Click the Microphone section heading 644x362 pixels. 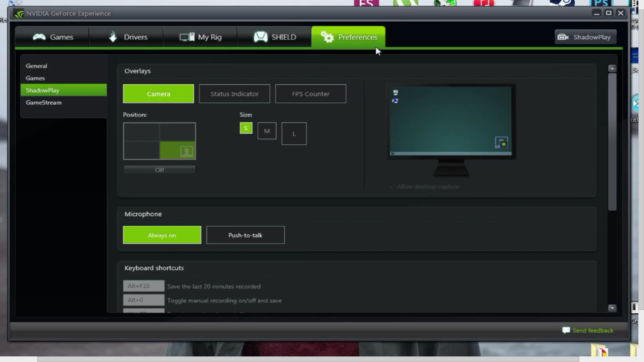(143, 214)
